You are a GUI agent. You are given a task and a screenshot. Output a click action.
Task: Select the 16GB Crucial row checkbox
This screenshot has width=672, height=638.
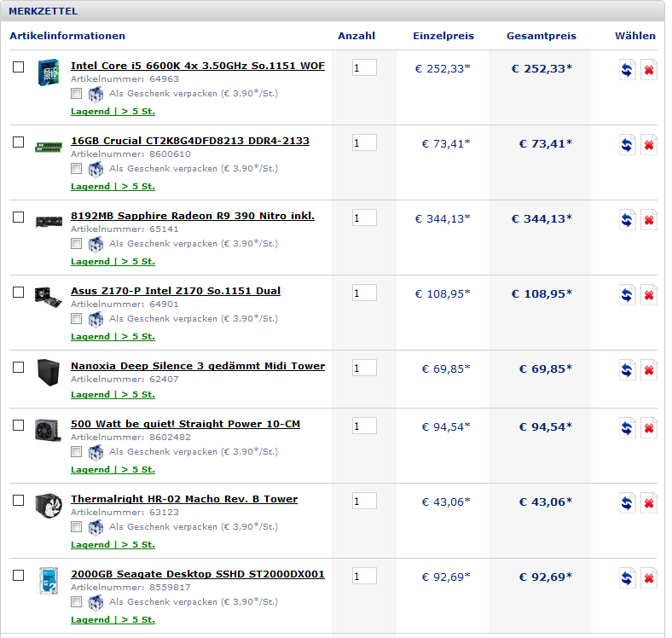(x=18, y=142)
